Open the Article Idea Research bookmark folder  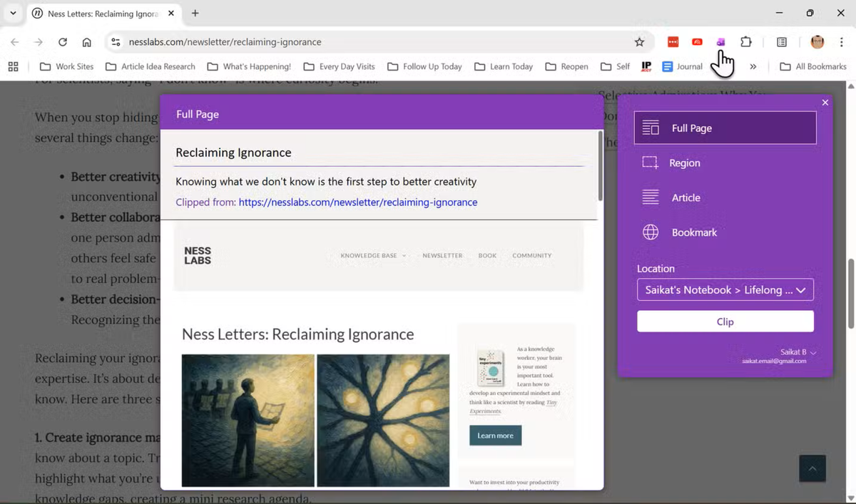[151, 66]
